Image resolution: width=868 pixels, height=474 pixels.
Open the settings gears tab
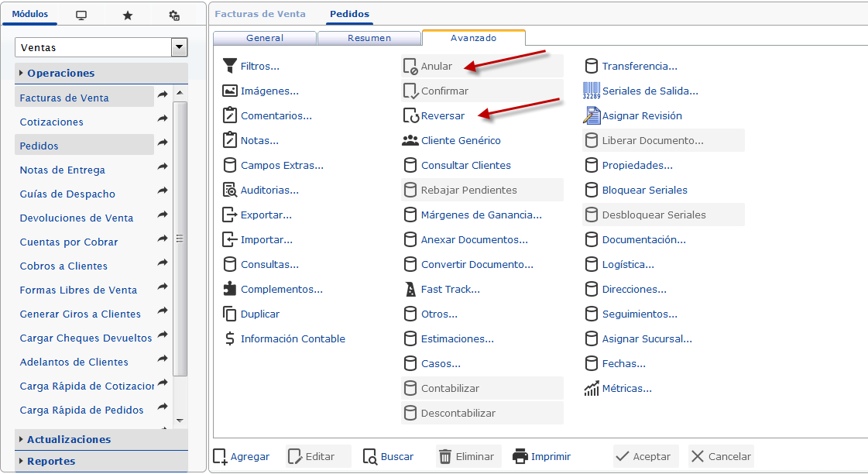point(173,15)
